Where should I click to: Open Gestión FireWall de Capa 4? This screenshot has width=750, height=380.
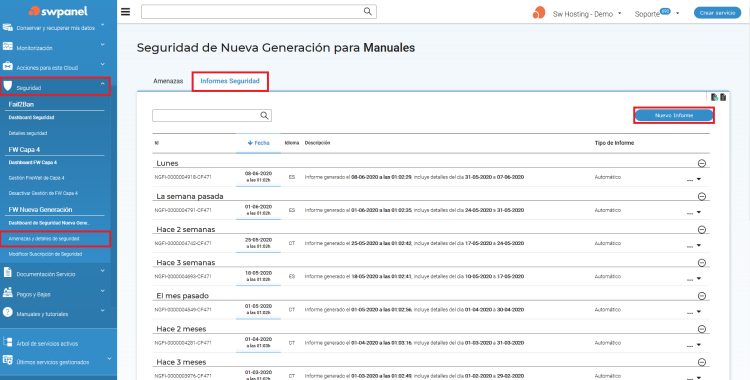click(36, 178)
